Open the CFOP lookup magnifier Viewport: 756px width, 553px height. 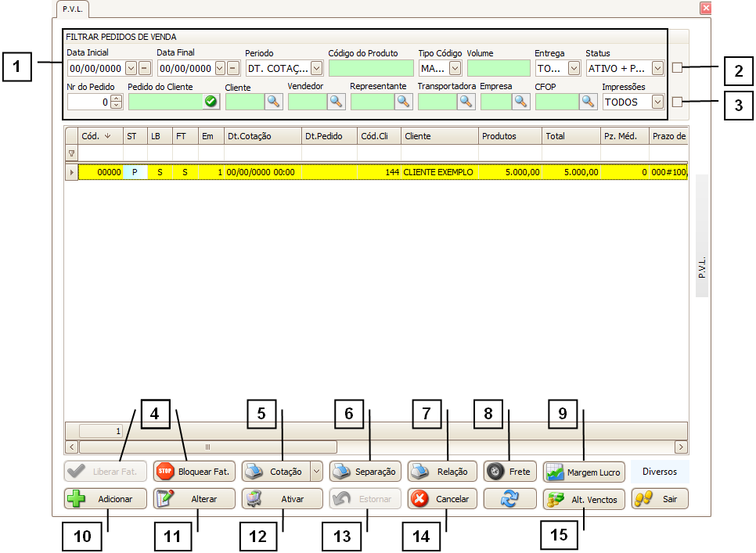pos(589,101)
